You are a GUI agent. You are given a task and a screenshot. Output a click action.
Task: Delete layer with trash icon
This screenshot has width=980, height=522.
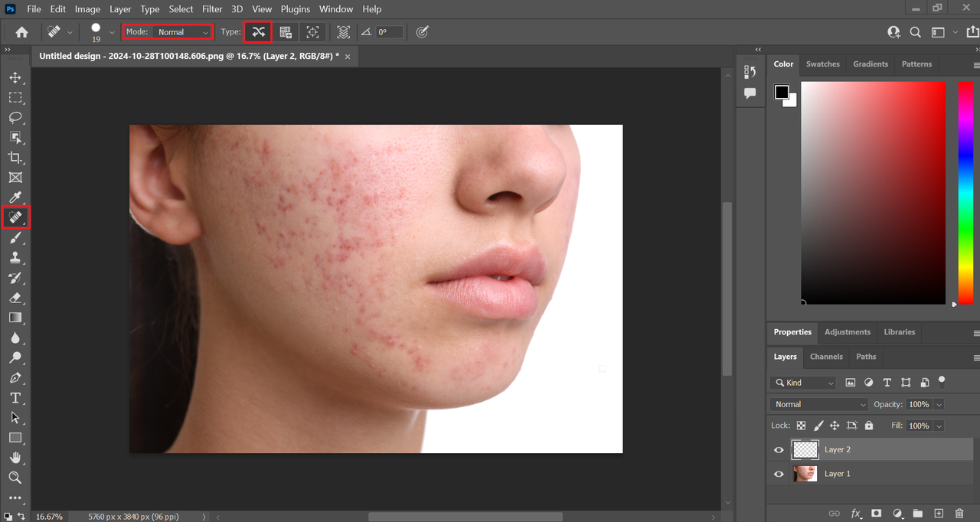pos(959,513)
